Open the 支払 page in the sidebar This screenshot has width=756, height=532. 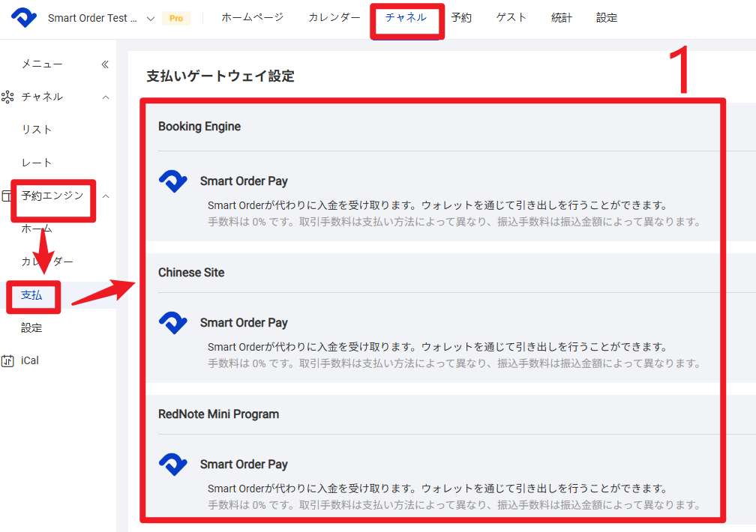[x=31, y=296]
